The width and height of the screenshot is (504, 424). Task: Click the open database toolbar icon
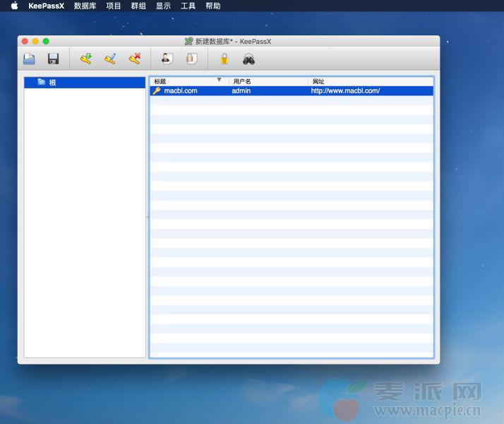click(30, 59)
